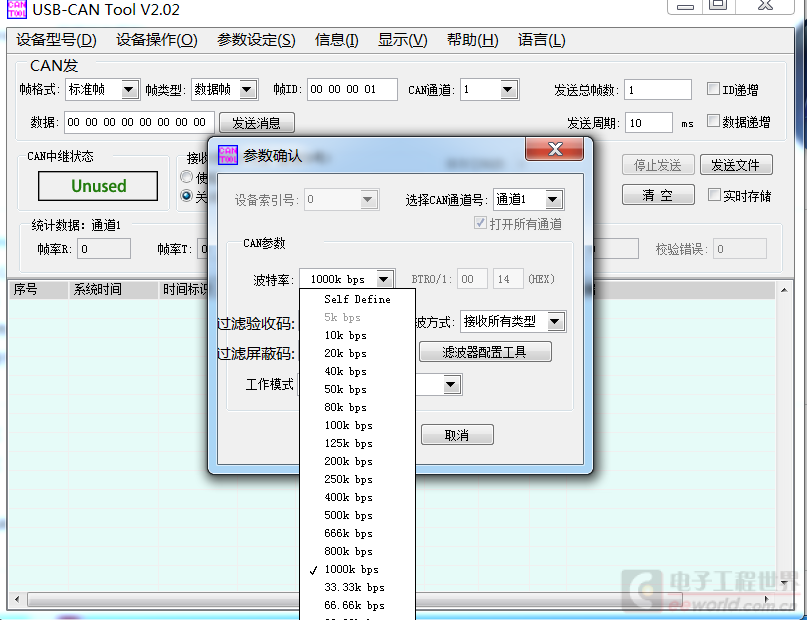Click the BTR1 hex field showing 14
The height and width of the screenshot is (620, 807).
point(508,279)
